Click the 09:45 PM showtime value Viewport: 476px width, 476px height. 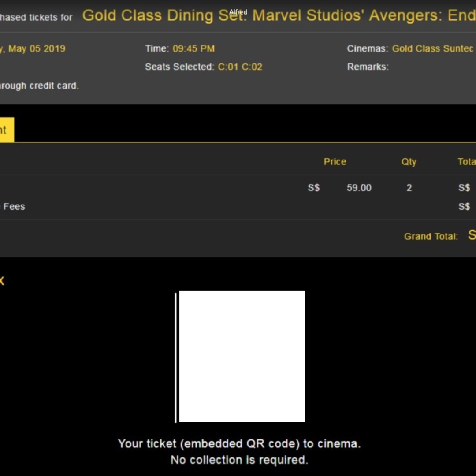point(193,48)
